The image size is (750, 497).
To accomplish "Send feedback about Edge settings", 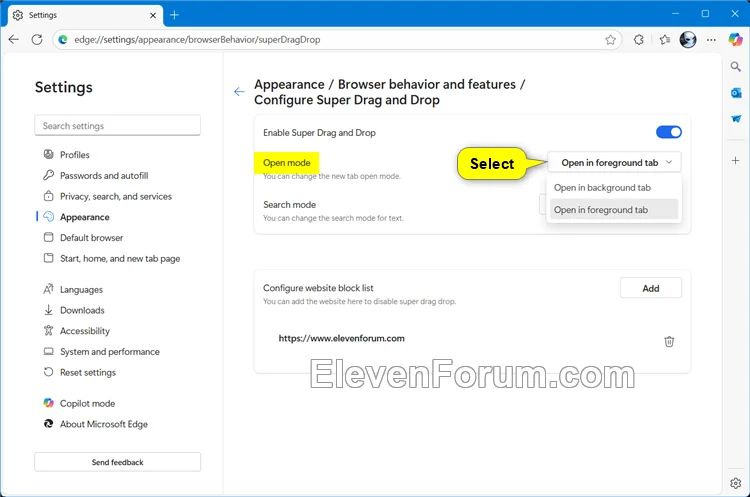I will pyautogui.click(x=118, y=462).
